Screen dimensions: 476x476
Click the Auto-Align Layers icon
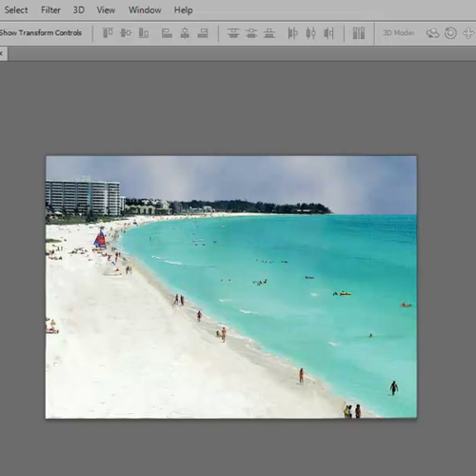pyautogui.click(x=359, y=32)
